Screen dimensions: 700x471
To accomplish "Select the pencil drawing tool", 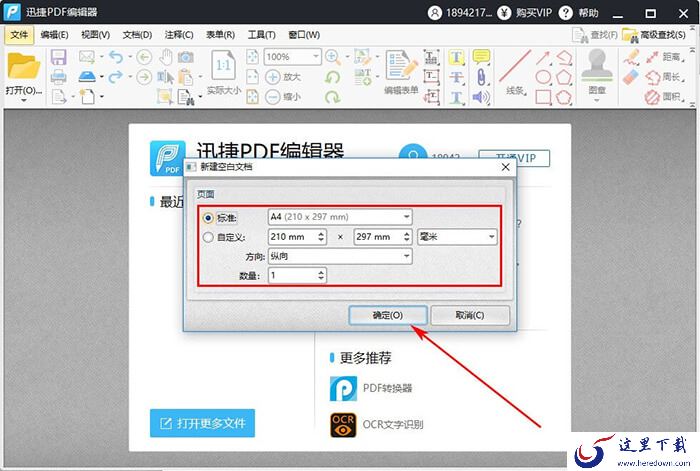I will [631, 57].
